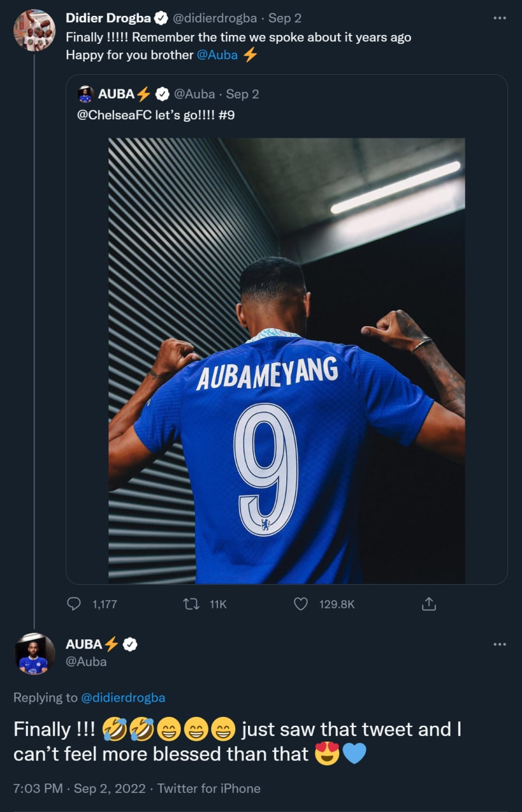The height and width of the screenshot is (812, 522).
Task: Click @Auba handle under AUBA reply name
Action: (86, 662)
